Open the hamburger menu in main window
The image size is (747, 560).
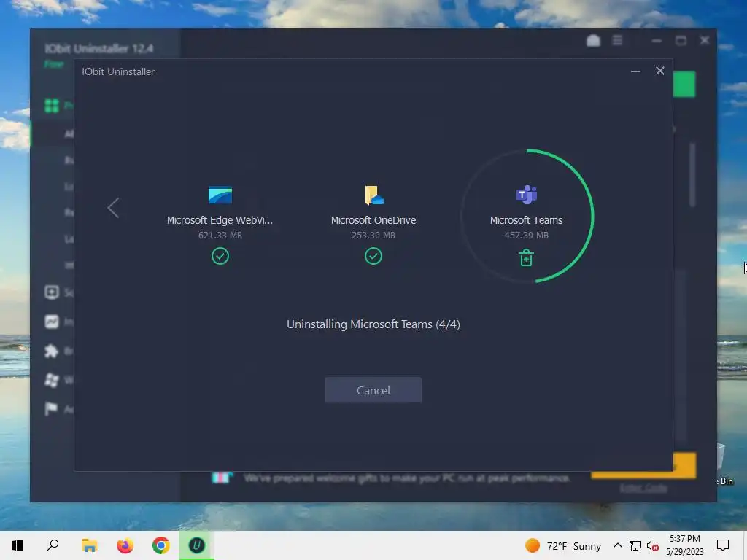pyautogui.click(x=617, y=41)
